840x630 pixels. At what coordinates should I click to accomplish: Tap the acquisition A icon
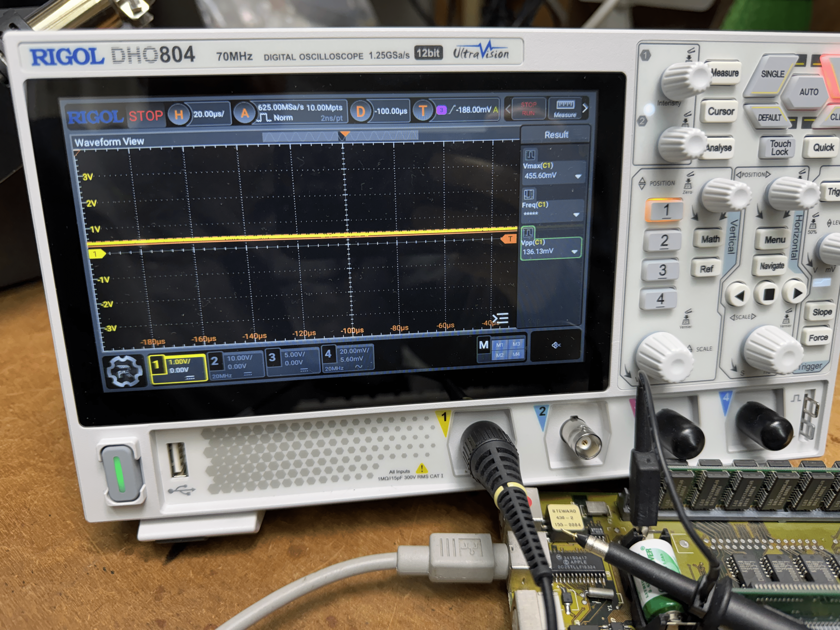click(245, 113)
